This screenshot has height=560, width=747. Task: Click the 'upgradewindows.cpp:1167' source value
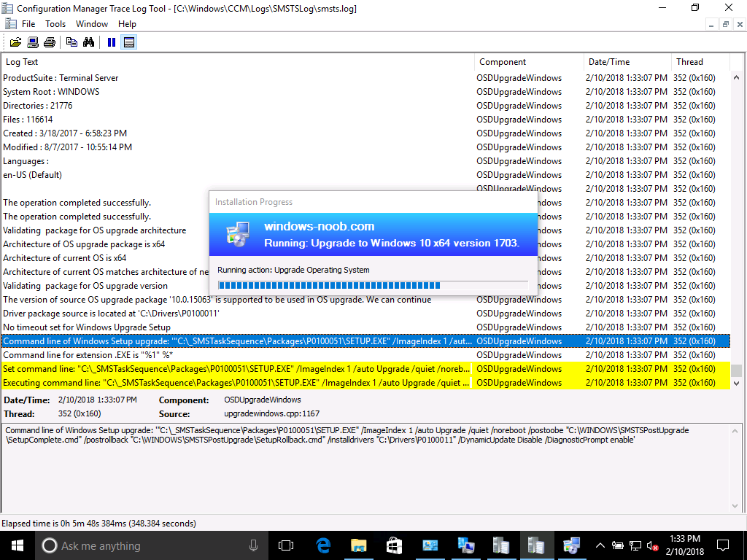(271, 413)
